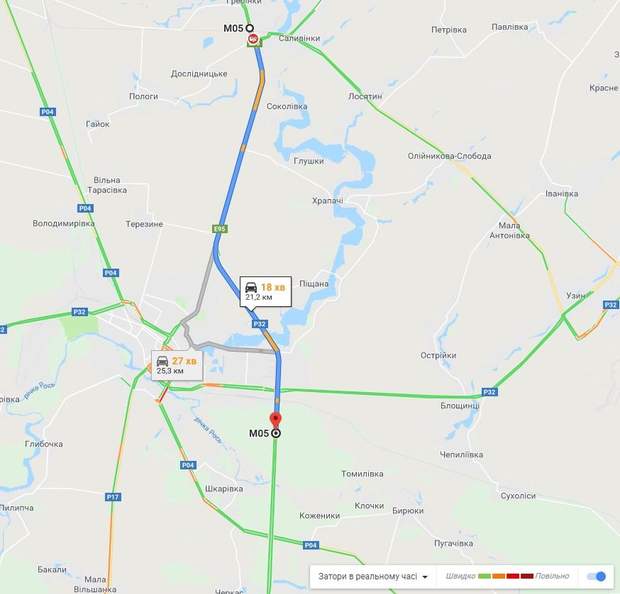The image size is (620, 594).
Task: Click the red destination pin marker
Action: coord(275,420)
